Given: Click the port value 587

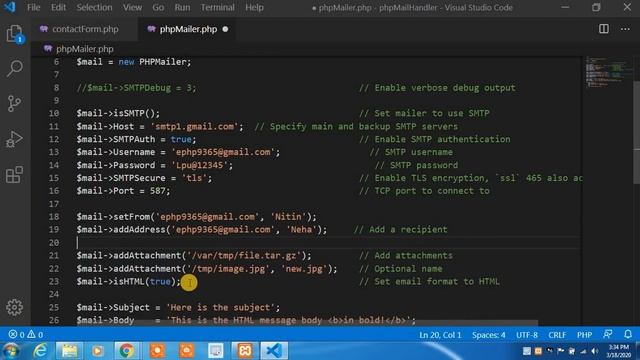Looking at the screenshot, I should (157, 191).
